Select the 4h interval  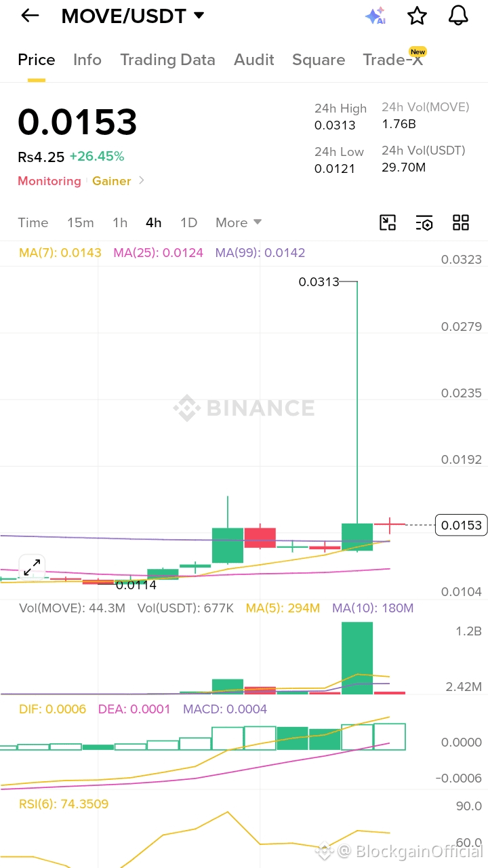[154, 222]
